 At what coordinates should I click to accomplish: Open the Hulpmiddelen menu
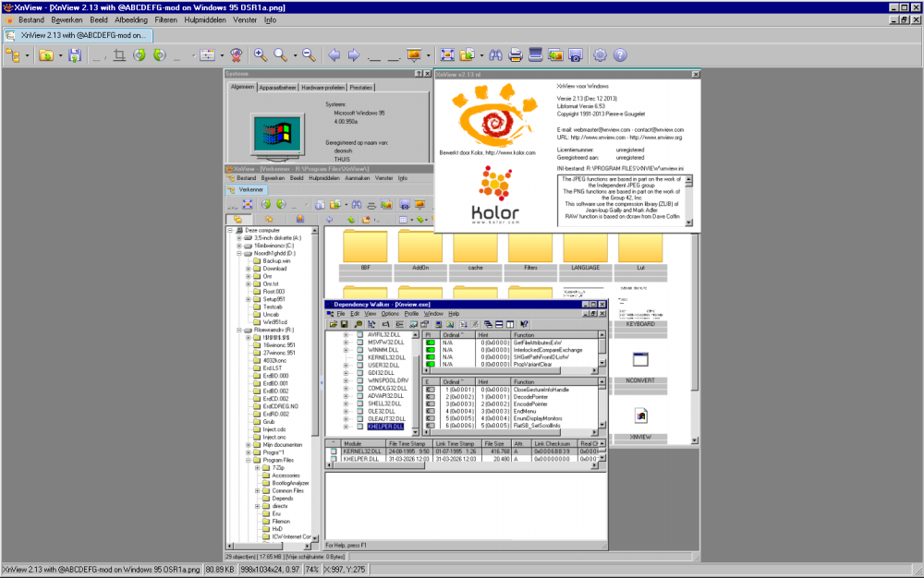click(x=205, y=20)
